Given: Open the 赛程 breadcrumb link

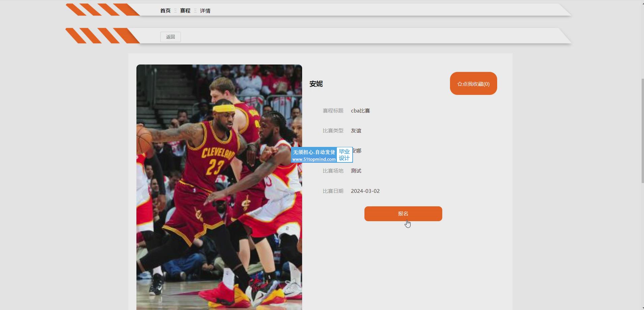Looking at the screenshot, I should [x=185, y=11].
